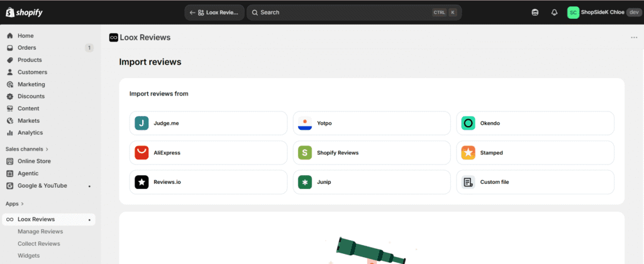
Task: Click the Agentic channel icon
Action: 10,173
